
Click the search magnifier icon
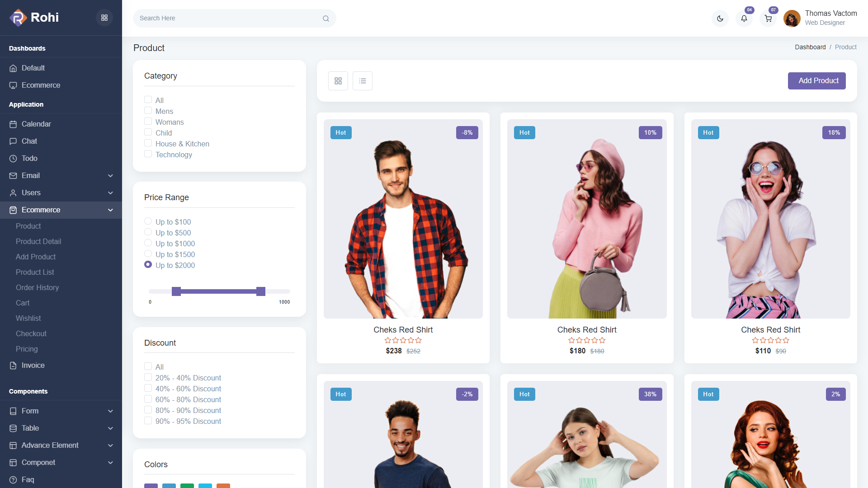[326, 19]
